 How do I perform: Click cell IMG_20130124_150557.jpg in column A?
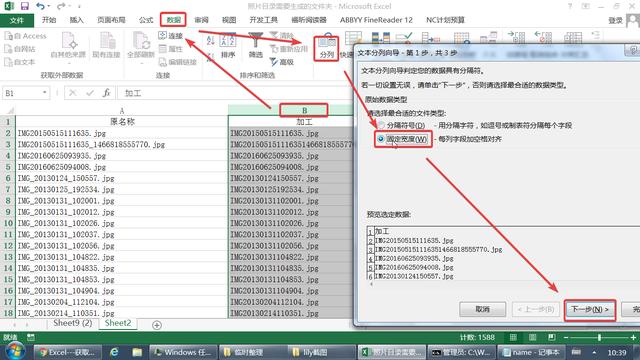coord(122,178)
